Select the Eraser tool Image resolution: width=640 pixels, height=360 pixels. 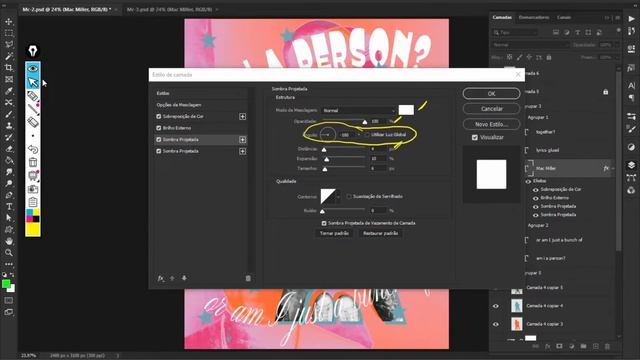(9, 149)
